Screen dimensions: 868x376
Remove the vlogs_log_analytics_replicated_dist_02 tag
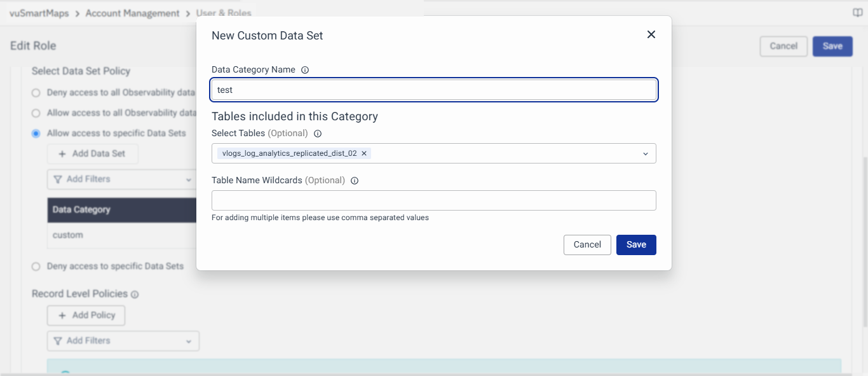(x=364, y=153)
